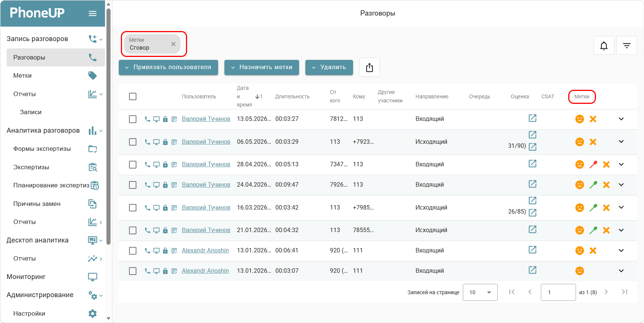Open the Назначить метки dropdown button

click(262, 67)
